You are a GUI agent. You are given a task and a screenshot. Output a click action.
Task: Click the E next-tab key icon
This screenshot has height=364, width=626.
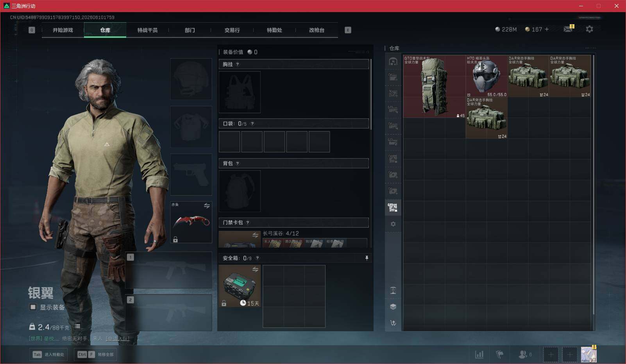click(x=348, y=30)
